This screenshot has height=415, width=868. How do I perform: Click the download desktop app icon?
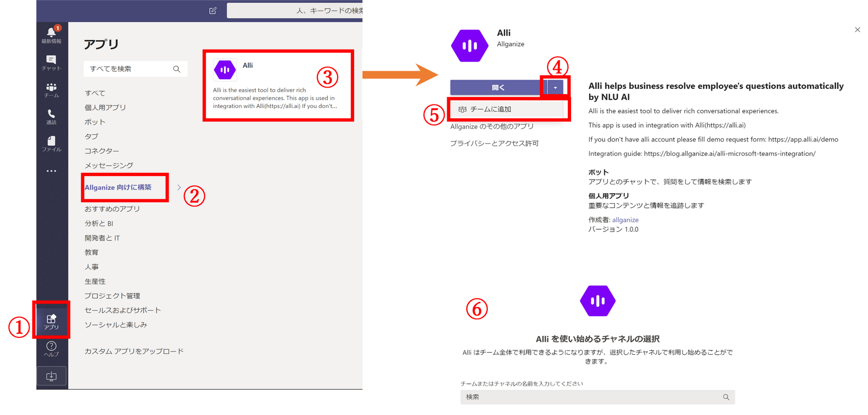51,376
